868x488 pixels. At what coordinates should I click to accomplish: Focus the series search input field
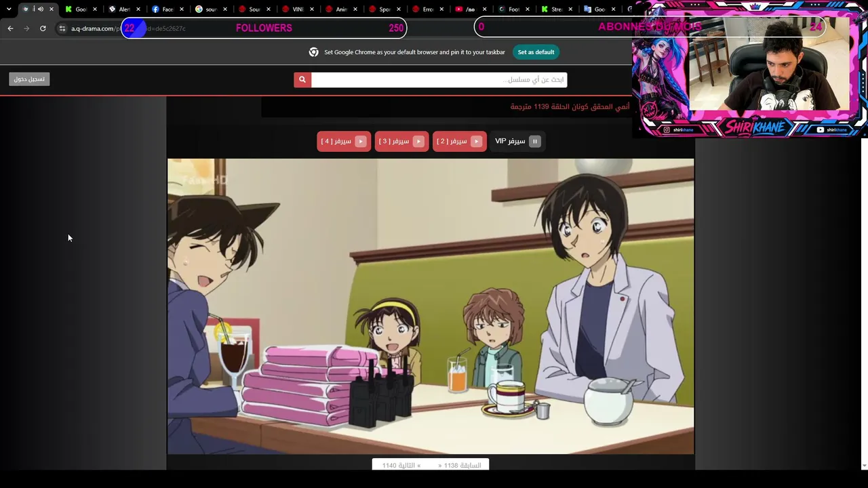click(439, 80)
